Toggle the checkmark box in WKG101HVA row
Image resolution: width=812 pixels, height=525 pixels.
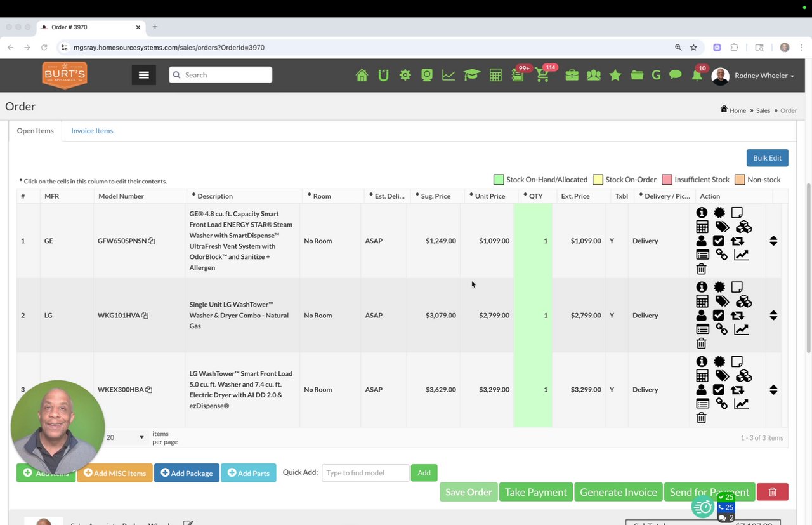pyautogui.click(x=718, y=315)
